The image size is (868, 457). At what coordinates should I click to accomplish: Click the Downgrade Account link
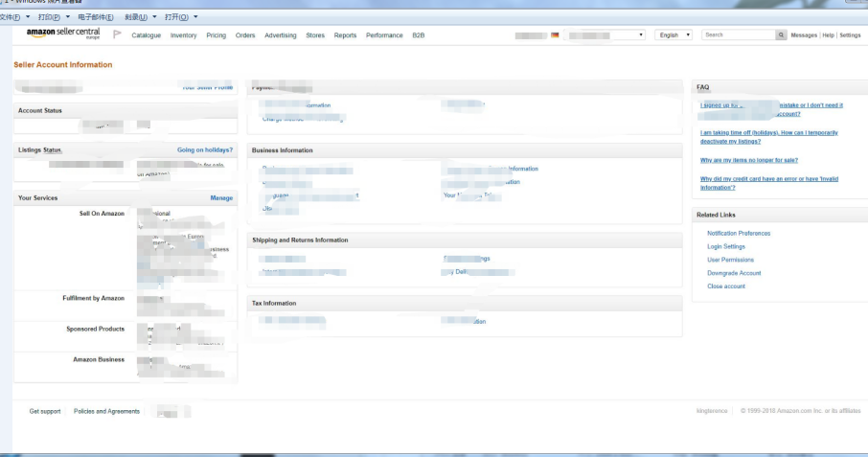(x=734, y=273)
